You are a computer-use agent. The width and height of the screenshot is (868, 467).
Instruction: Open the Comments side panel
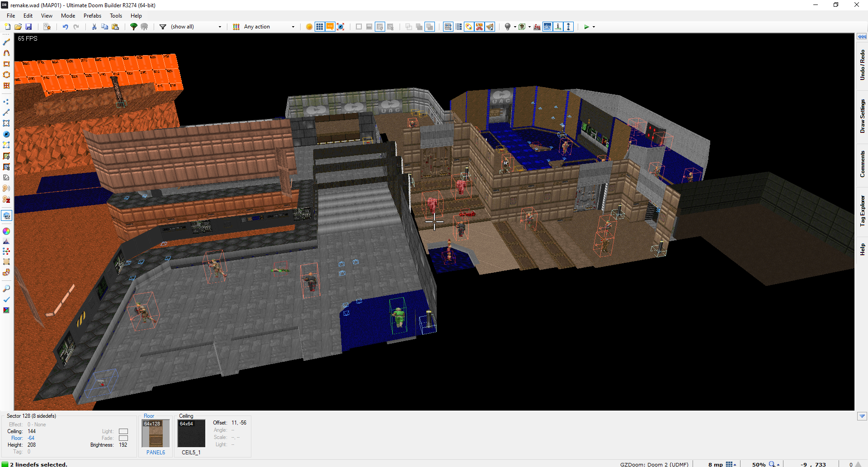[862, 164]
